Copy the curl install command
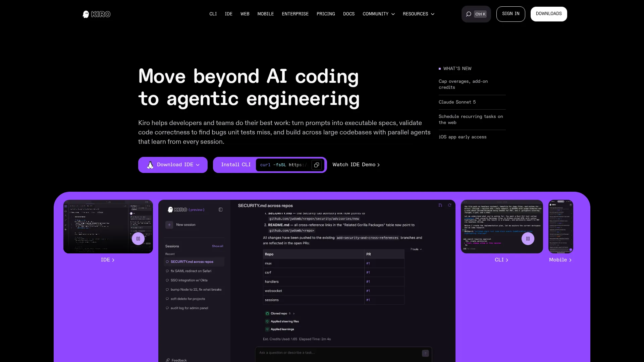Viewport: 644px width, 362px height. [316, 165]
